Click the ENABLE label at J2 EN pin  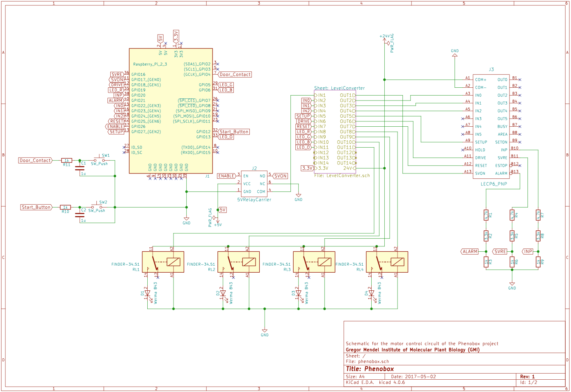(x=226, y=176)
